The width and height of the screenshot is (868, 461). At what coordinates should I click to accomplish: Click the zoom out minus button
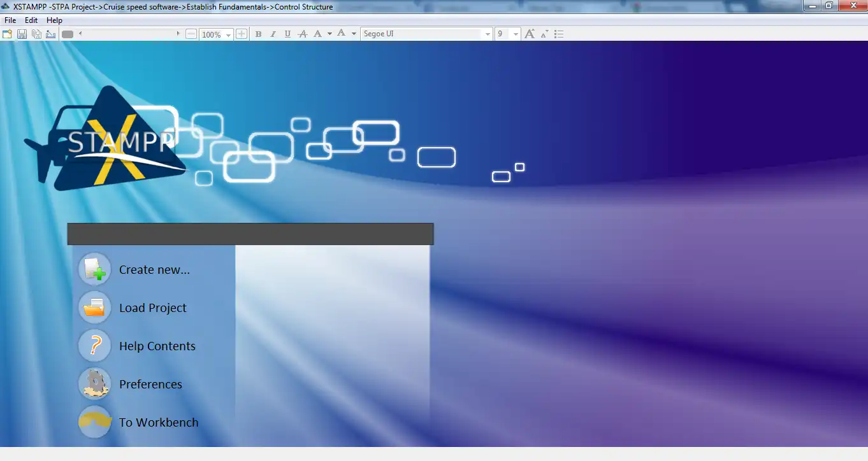tap(191, 34)
